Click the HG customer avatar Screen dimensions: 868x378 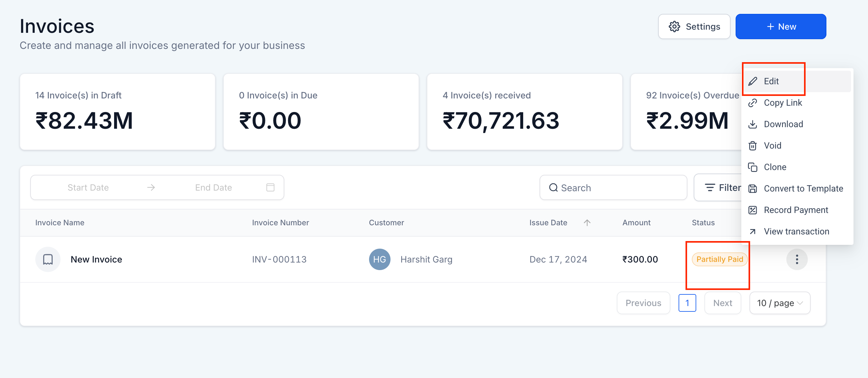pyautogui.click(x=379, y=259)
